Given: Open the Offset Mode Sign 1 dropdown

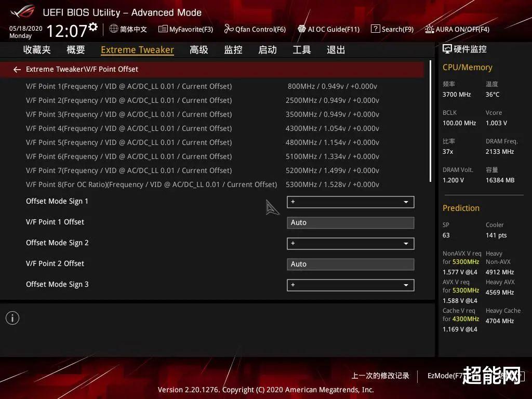Looking at the screenshot, I should click(350, 202).
